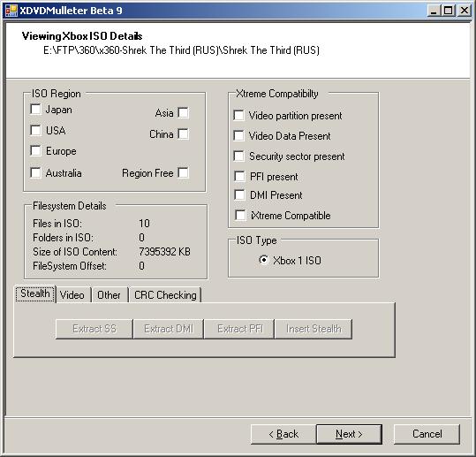Click the Extract SS button
The height and width of the screenshot is (457, 476).
[94, 329]
